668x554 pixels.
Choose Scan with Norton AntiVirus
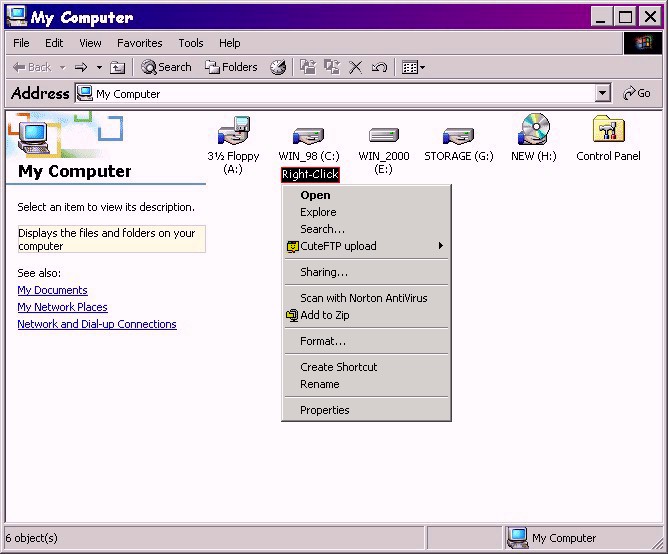tap(366, 298)
